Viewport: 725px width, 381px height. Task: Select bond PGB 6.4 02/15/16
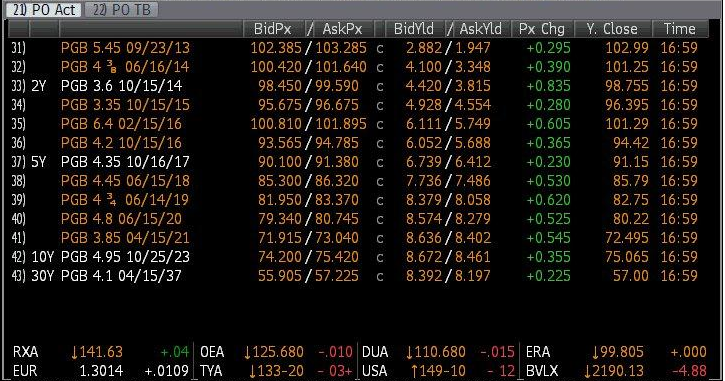click(x=121, y=123)
